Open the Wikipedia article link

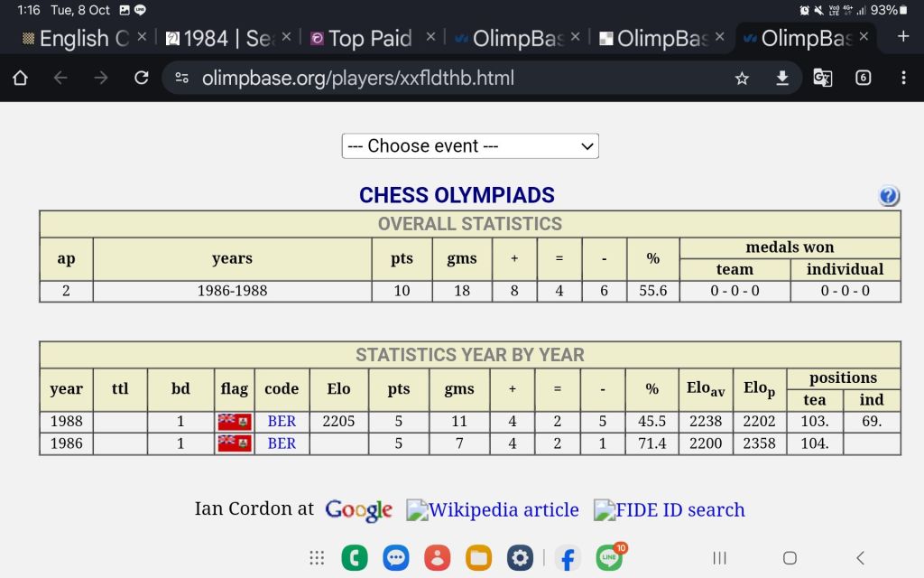[493, 510]
